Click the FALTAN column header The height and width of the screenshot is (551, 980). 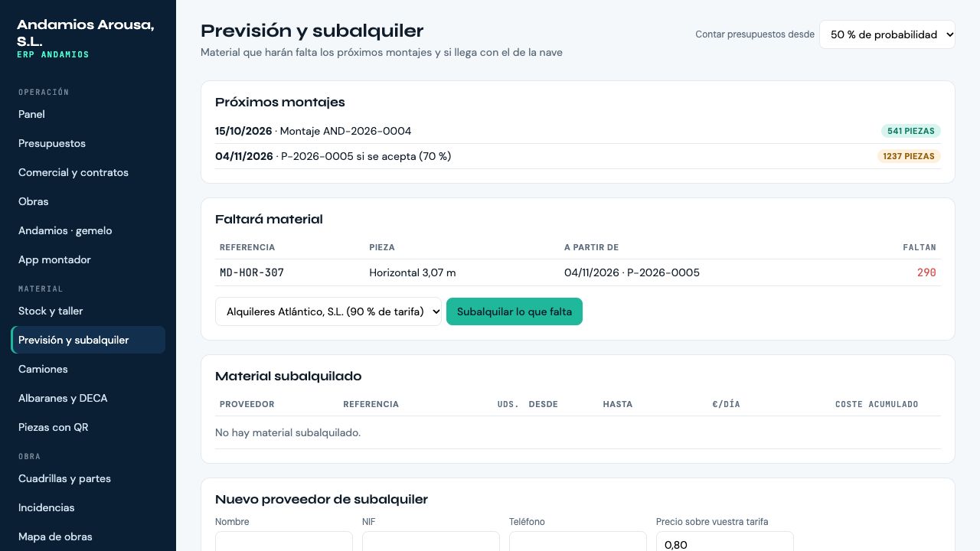920,247
